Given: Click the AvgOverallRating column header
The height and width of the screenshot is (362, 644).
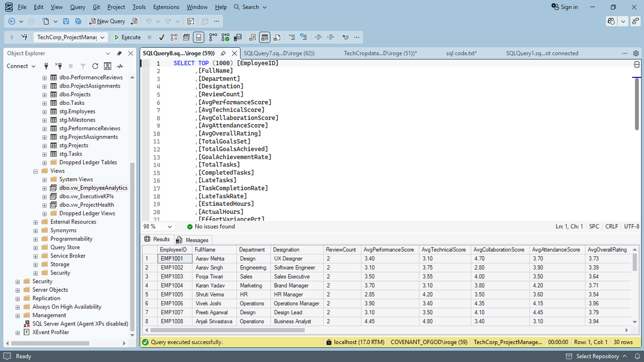Looking at the screenshot, I should [608, 250].
